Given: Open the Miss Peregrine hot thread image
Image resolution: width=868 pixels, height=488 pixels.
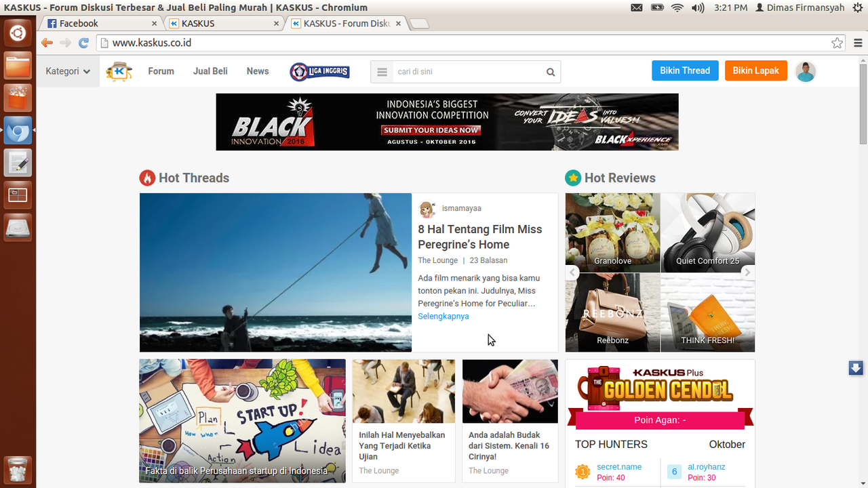Looking at the screenshot, I should 275,272.
